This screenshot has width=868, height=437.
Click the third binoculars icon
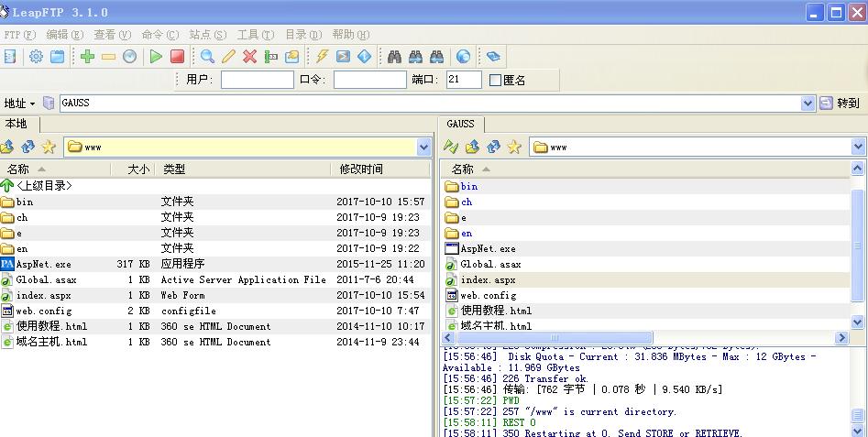click(437, 57)
